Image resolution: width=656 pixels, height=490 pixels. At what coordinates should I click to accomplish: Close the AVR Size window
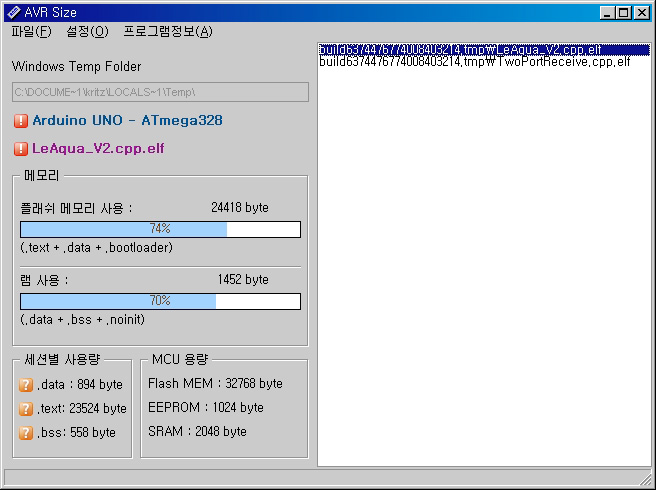[x=642, y=12]
